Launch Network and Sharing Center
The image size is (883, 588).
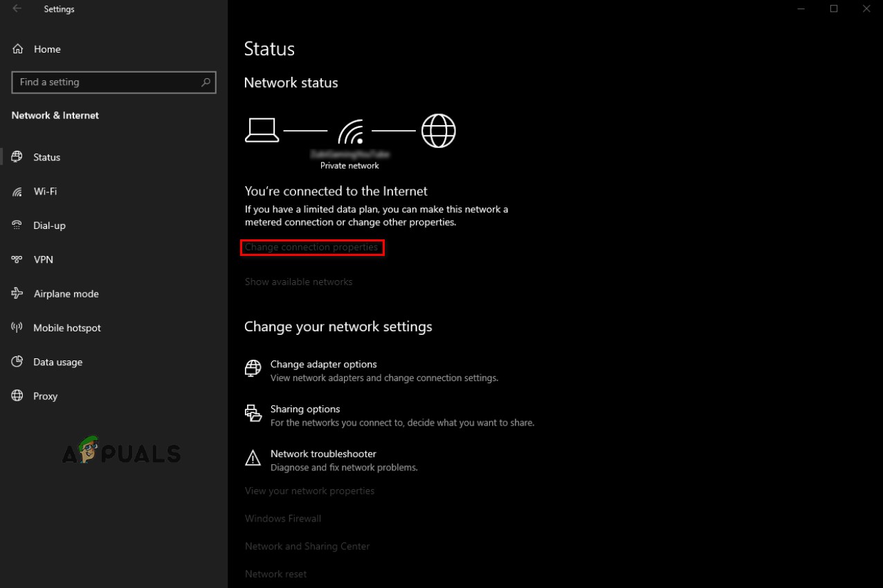307,546
